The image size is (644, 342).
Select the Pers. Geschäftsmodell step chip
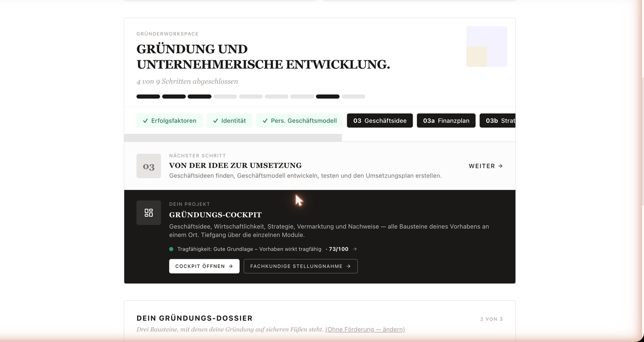299,121
